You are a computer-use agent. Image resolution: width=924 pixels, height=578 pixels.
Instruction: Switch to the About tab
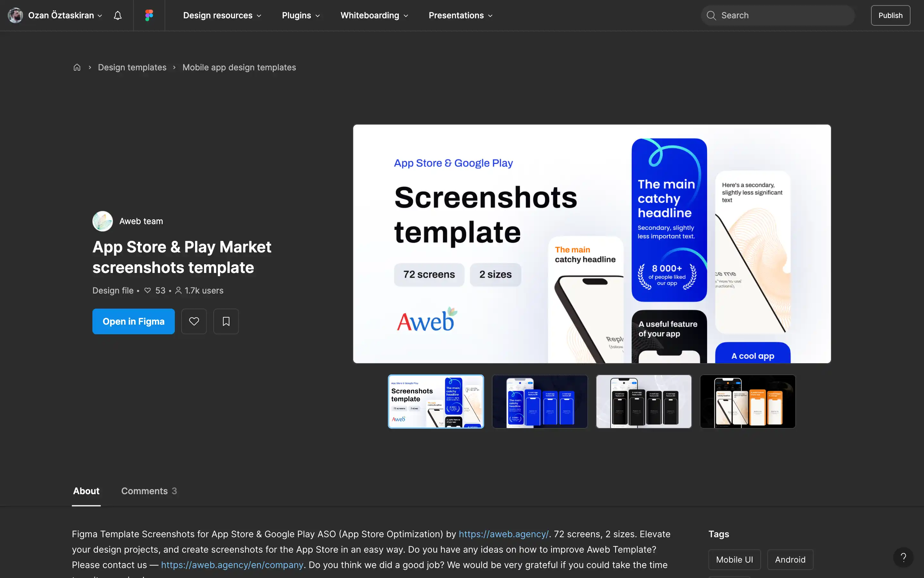click(86, 491)
